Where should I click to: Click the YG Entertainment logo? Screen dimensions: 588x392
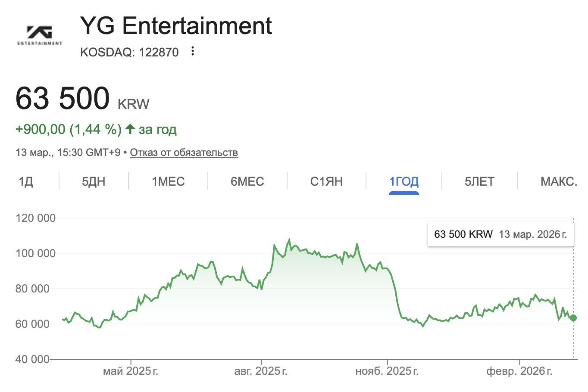[x=40, y=35]
